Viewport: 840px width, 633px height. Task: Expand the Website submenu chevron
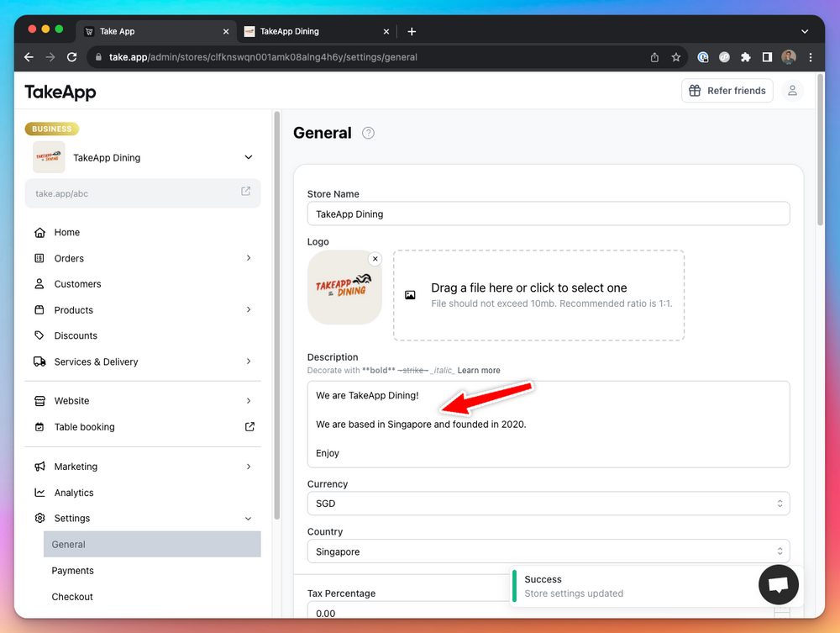pyautogui.click(x=249, y=400)
